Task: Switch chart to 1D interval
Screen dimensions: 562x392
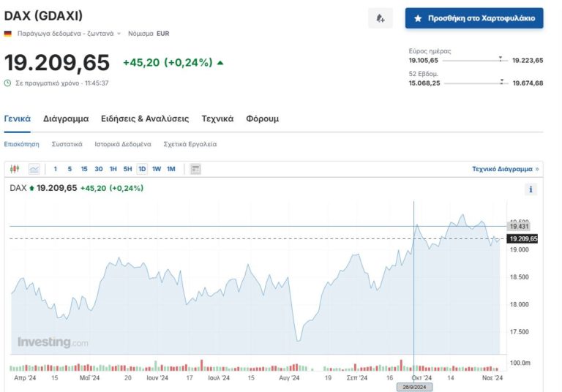Action: pyautogui.click(x=142, y=169)
